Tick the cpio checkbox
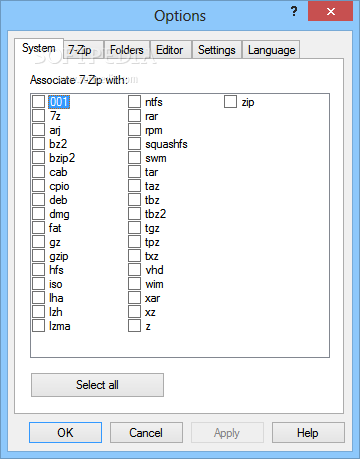Viewport: 360px width, 459px height. point(38,186)
